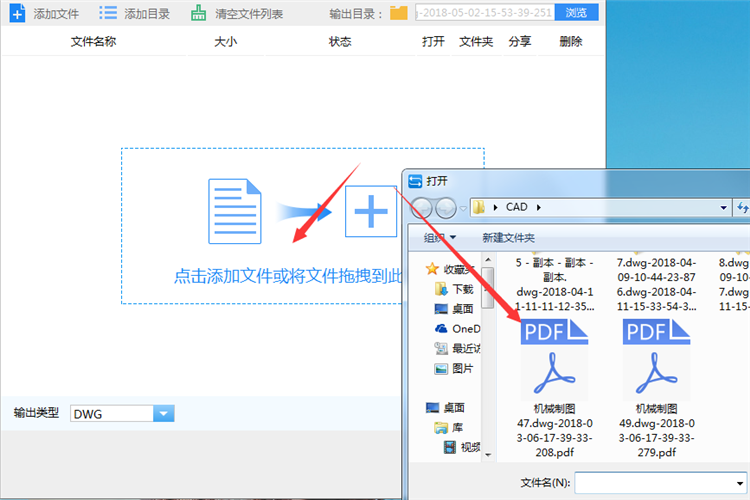Click the Open column header
This screenshot has height=500, width=750.
433,42
